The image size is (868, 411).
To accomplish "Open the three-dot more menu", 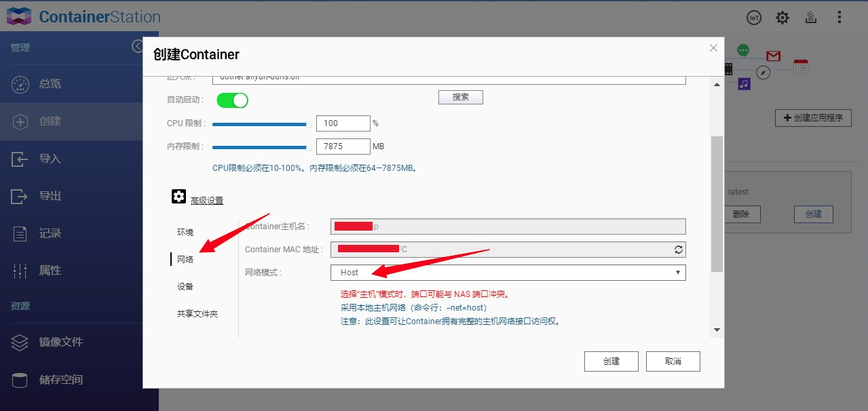I will 839,18.
